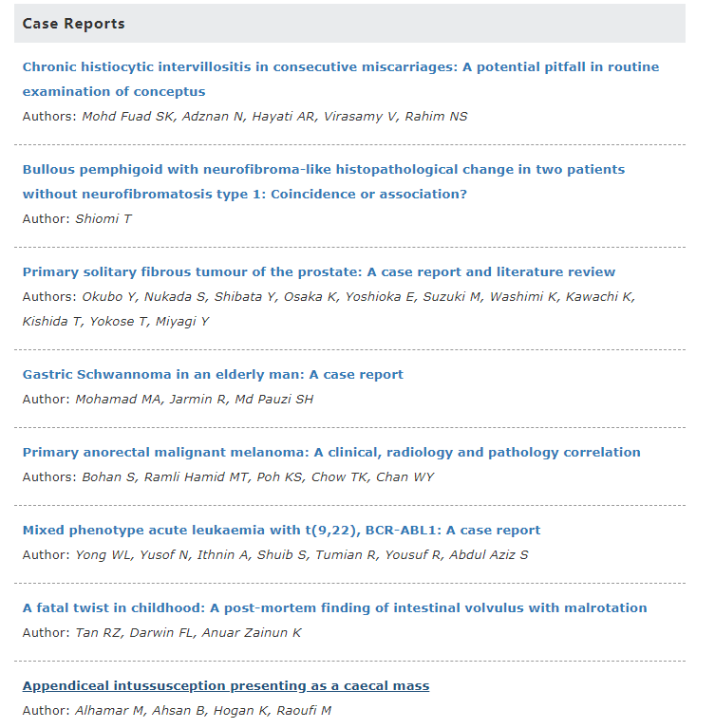Click author name Abdul Aziz S
This screenshot has width=715, height=728.
(x=488, y=555)
